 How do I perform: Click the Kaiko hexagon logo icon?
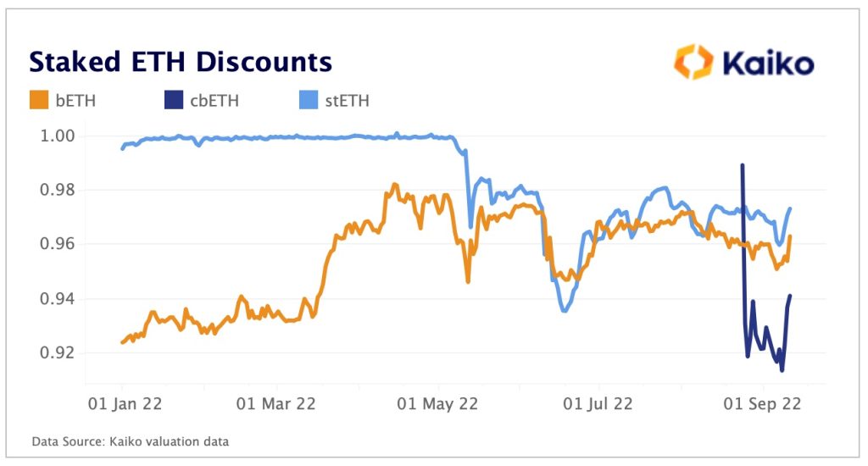(x=695, y=63)
